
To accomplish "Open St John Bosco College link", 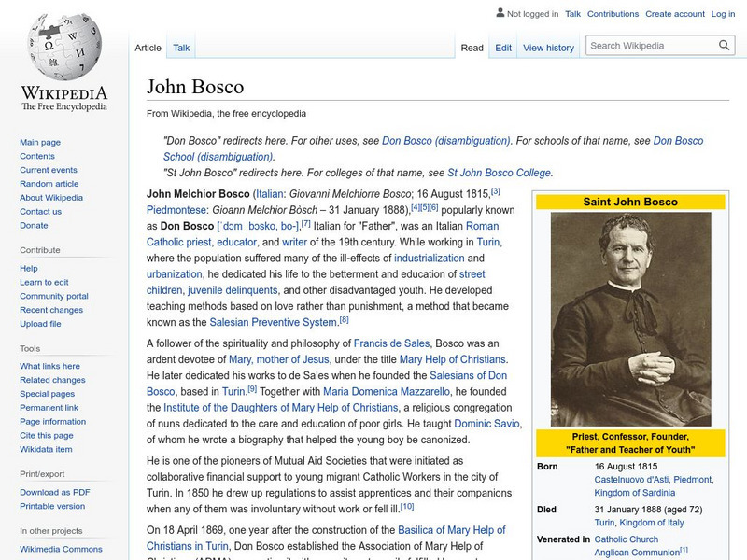I will pyautogui.click(x=499, y=173).
